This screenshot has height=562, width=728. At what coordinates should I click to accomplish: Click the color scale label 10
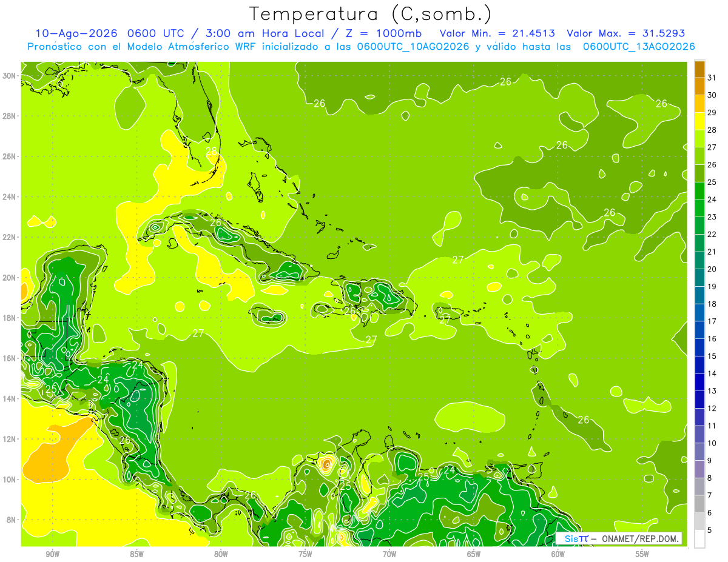click(x=712, y=443)
